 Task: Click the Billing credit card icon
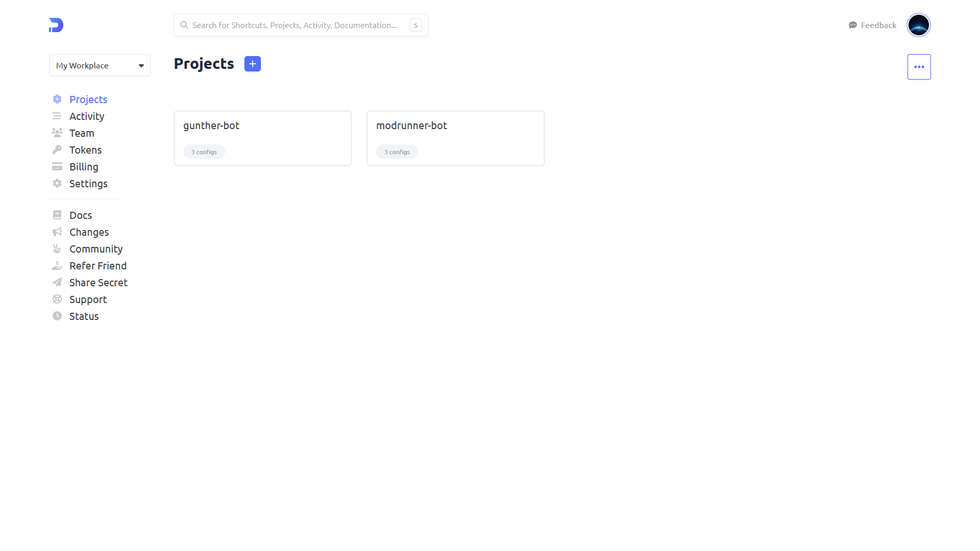pos(57,166)
